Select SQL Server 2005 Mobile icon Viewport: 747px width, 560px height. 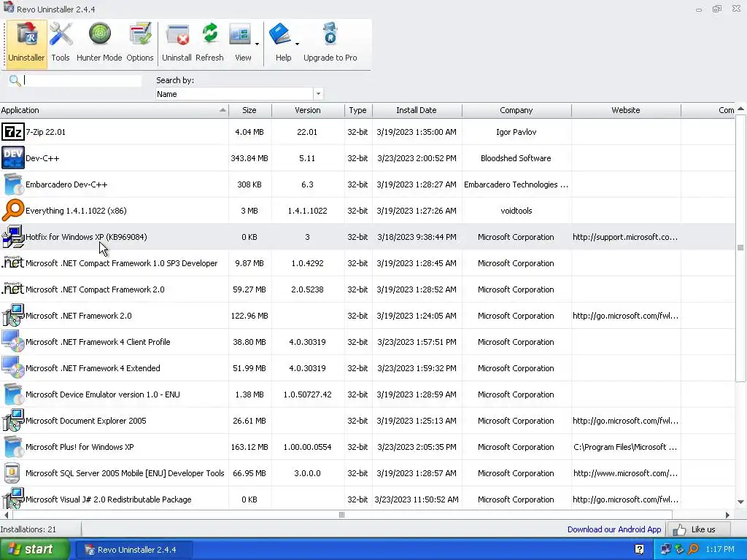(13, 472)
